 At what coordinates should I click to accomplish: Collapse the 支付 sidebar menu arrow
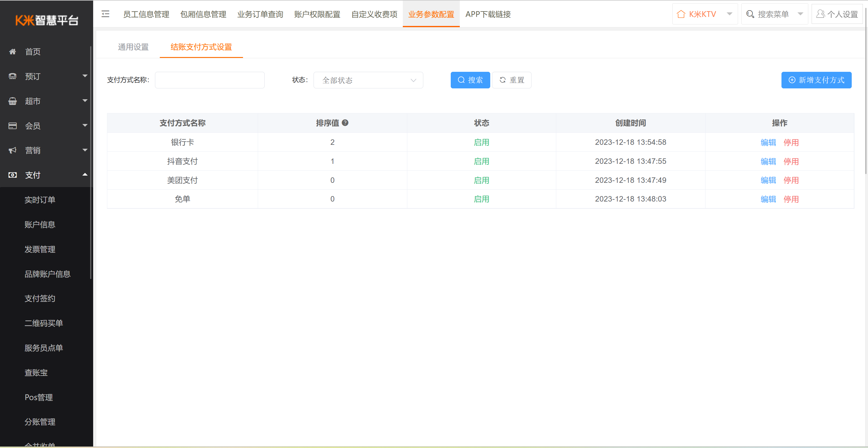point(85,174)
